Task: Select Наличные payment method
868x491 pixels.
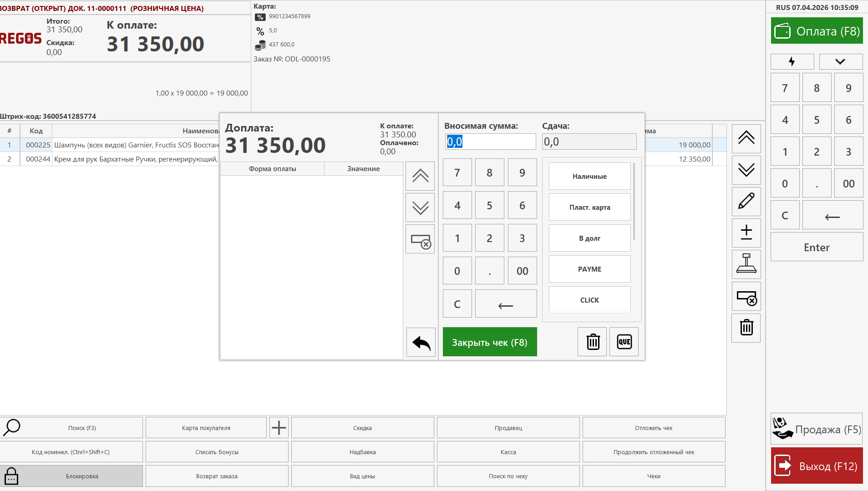Action: point(589,176)
